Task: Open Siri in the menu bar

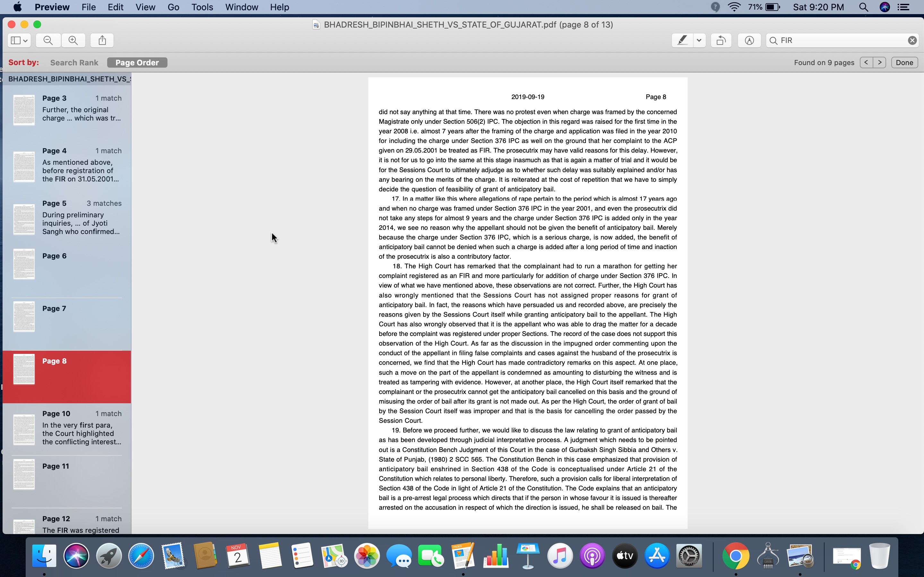Action: pyautogui.click(x=885, y=7)
